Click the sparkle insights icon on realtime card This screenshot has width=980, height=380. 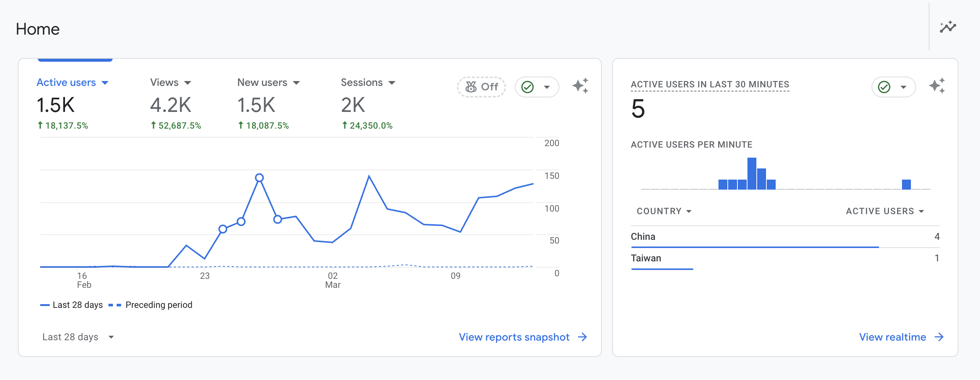937,86
